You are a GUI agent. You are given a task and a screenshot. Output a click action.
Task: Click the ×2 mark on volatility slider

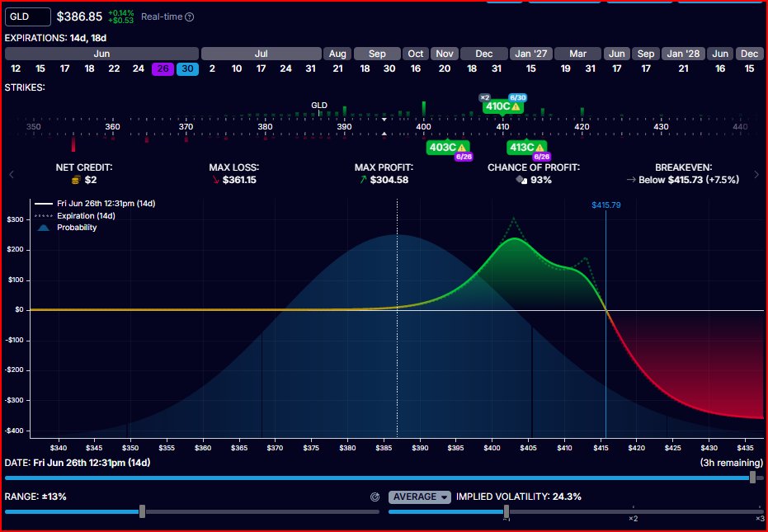click(633, 518)
